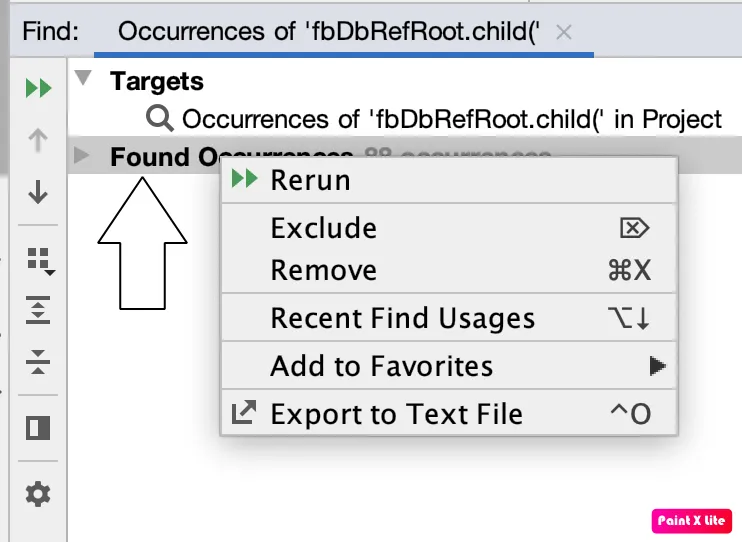The width and height of the screenshot is (742, 542).
Task: Open the Add to Favorites submenu arrow
Action: click(x=657, y=365)
